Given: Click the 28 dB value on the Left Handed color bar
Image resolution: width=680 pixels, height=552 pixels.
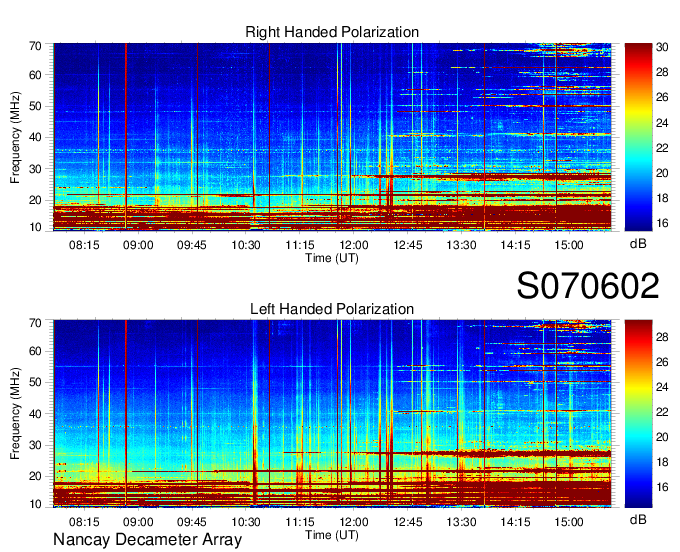Looking at the screenshot, I should point(662,337).
